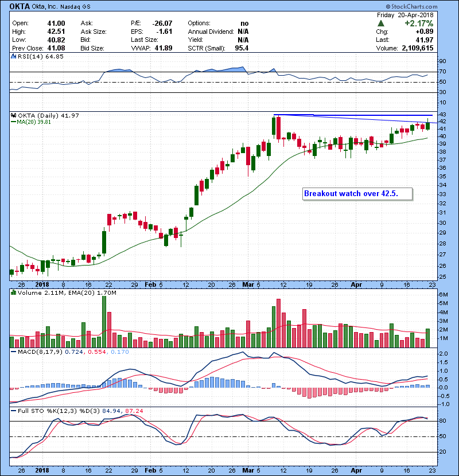This screenshot has height=476, width=459.
Task: Click the Volume legend bar icon
Action: [x=13, y=292]
